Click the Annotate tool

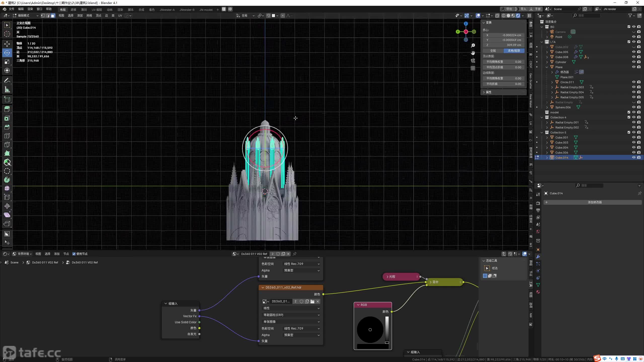pos(7,80)
